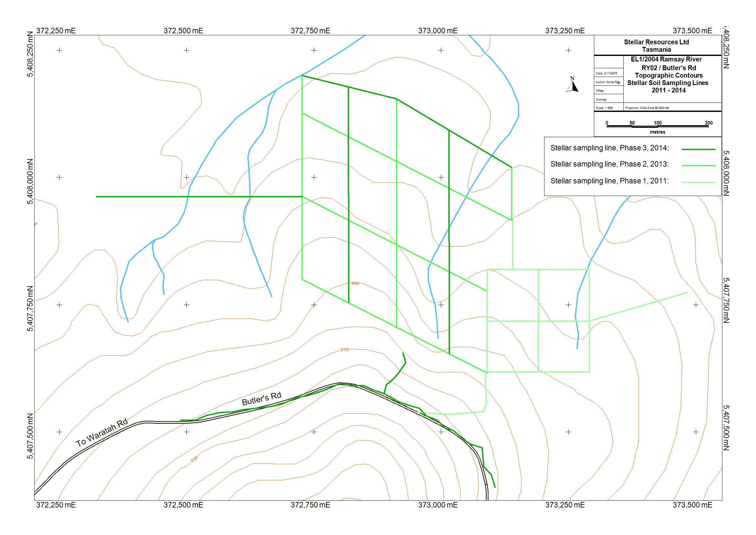
Task: Click the metres label under scale bar
Action: point(657,132)
